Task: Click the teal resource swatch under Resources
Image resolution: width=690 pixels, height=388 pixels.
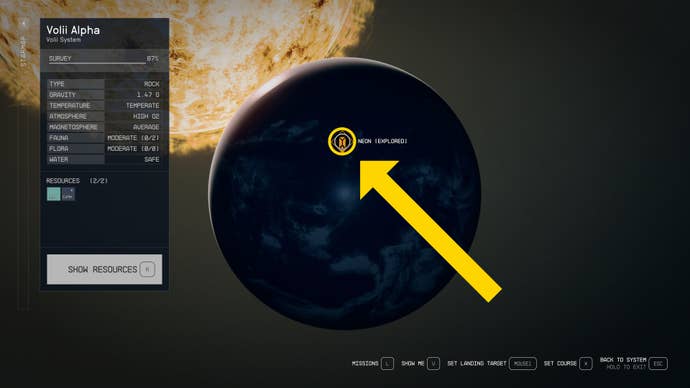Action: pyautogui.click(x=54, y=194)
